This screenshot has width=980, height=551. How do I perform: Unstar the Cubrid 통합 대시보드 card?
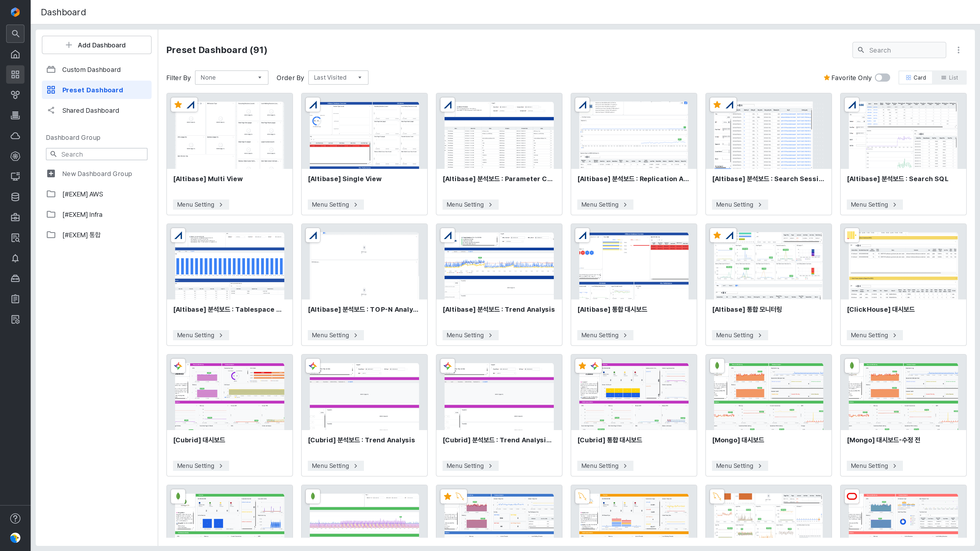582,366
